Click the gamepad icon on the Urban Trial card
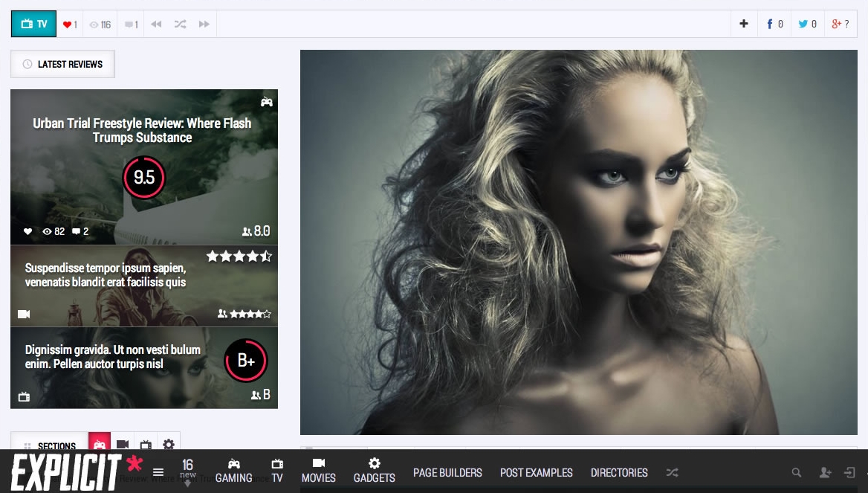Image resolution: width=868 pixels, height=493 pixels. click(267, 102)
